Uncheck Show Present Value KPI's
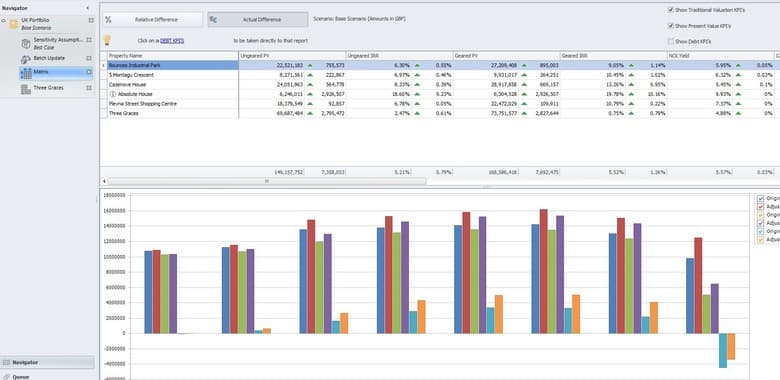 click(x=671, y=25)
